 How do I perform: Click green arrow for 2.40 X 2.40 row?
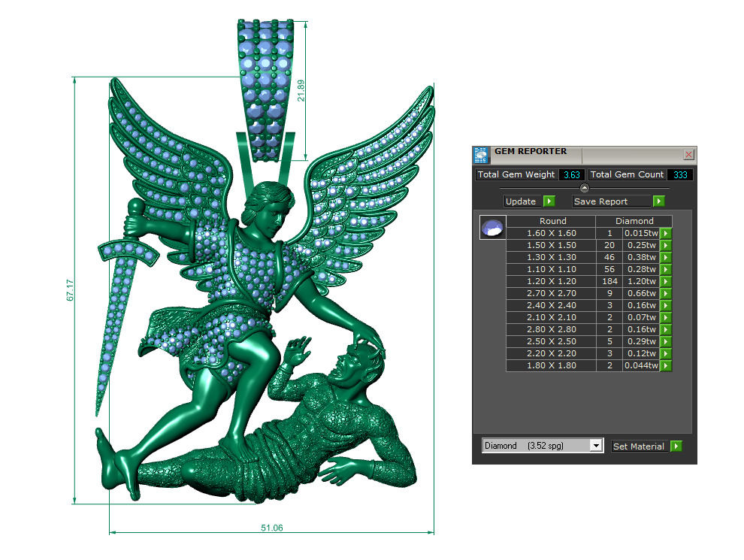[666, 305]
